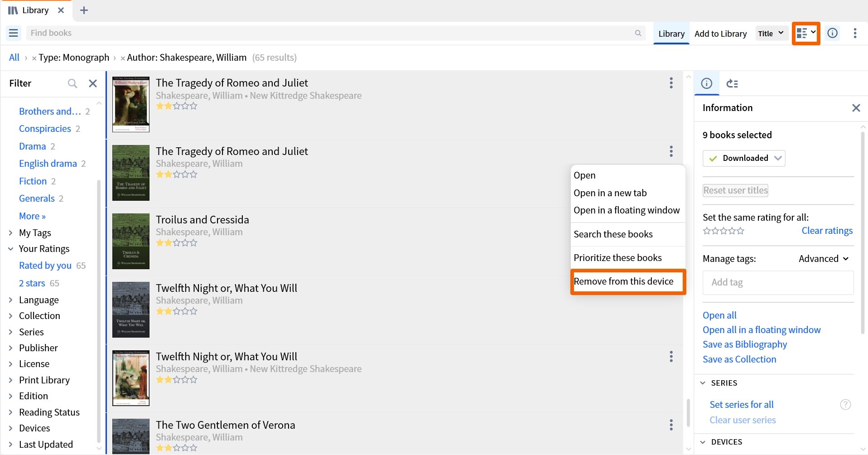Screen dimensions: 868x455
Task: Close the Filter sidebar
Action: 93,83
